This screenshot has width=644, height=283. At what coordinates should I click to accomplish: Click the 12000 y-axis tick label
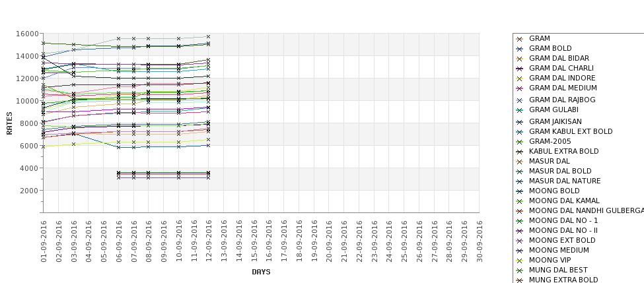click(27, 79)
